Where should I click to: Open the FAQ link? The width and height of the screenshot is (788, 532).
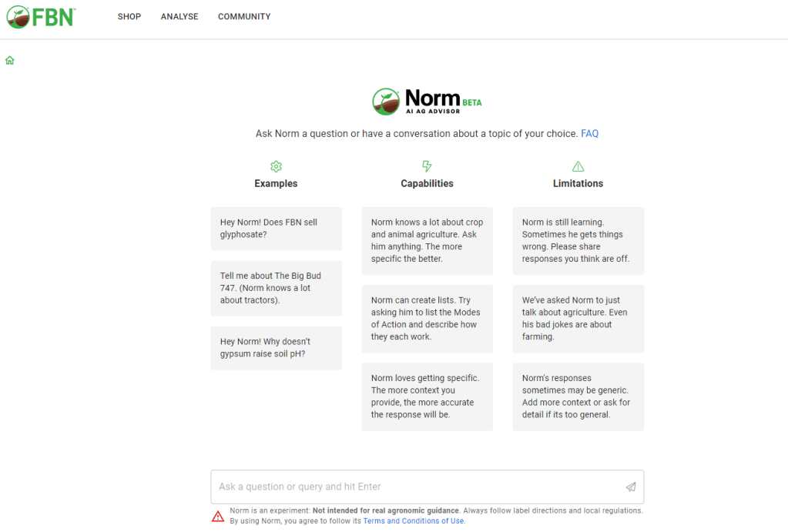click(589, 134)
